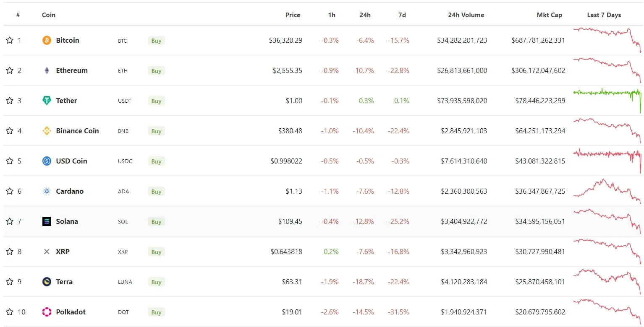644x327 pixels.
Task: Toggle the star for Tether
Action: pos(10,101)
